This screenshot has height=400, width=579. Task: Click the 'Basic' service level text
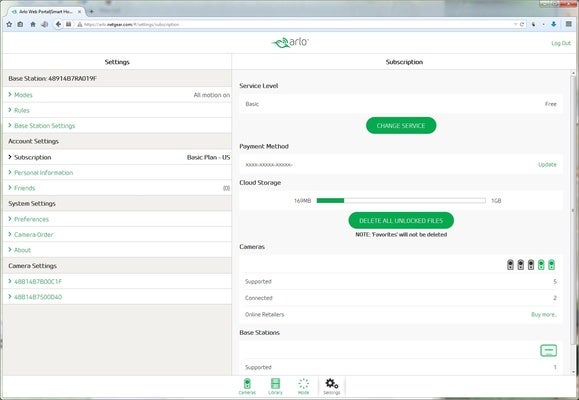(252, 104)
